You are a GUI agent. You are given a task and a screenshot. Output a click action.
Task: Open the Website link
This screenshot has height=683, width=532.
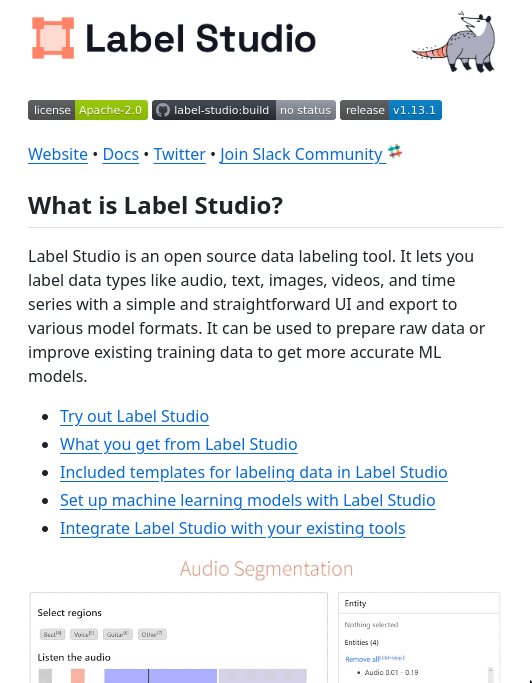(x=58, y=155)
